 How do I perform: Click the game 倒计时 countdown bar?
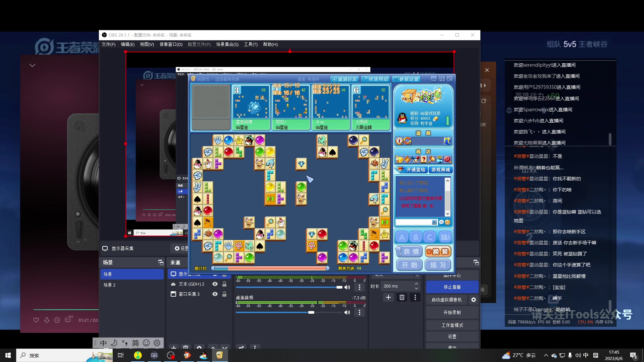(270, 268)
